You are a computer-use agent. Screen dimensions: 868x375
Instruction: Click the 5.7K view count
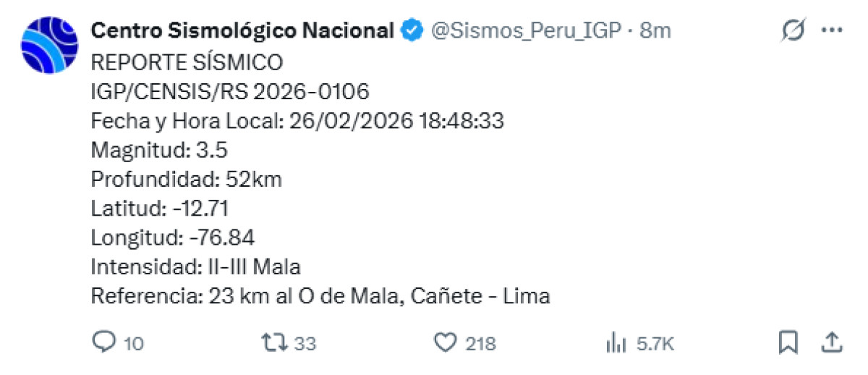(x=655, y=343)
